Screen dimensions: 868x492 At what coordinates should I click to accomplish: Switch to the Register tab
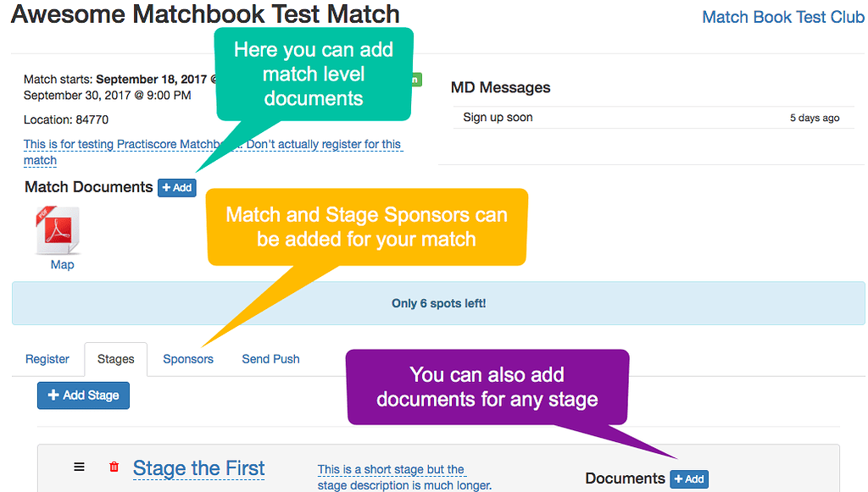[x=47, y=359]
